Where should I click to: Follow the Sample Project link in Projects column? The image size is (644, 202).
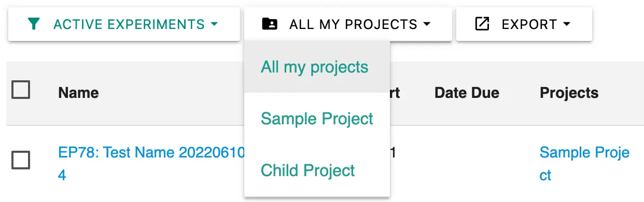coord(584,164)
